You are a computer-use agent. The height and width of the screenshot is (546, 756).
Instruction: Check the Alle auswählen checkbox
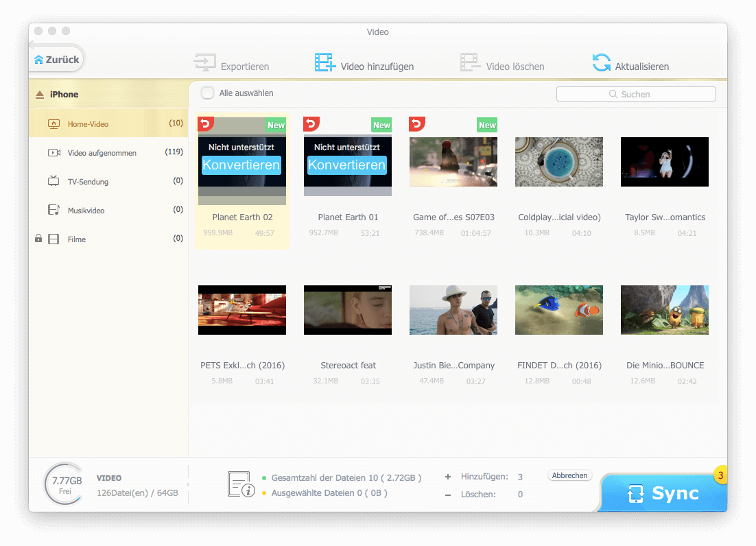pos(207,93)
